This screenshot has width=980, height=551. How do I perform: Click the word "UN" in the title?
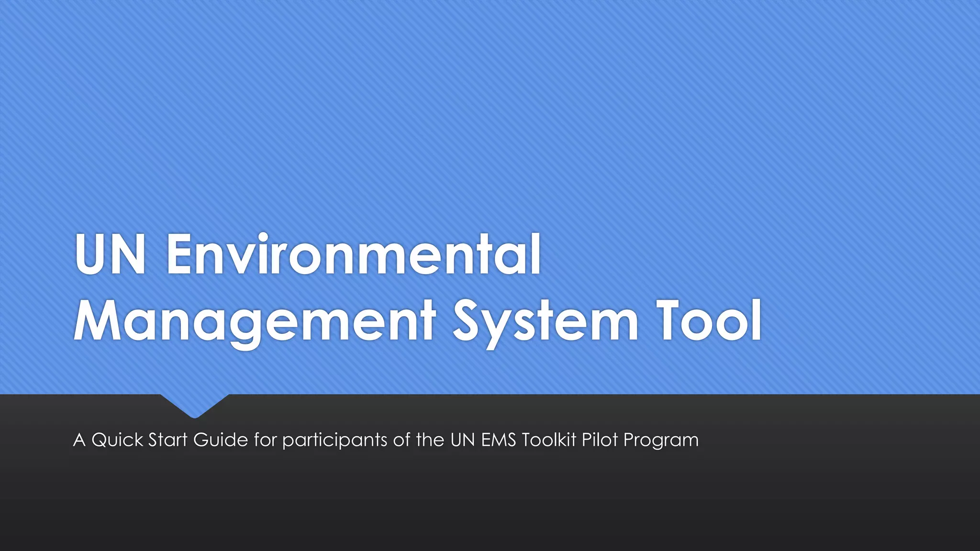point(110,254)
